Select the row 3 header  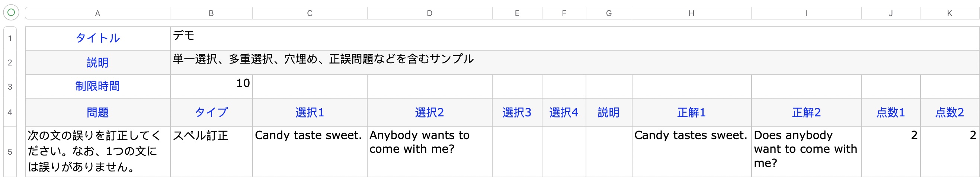point(10,87)
